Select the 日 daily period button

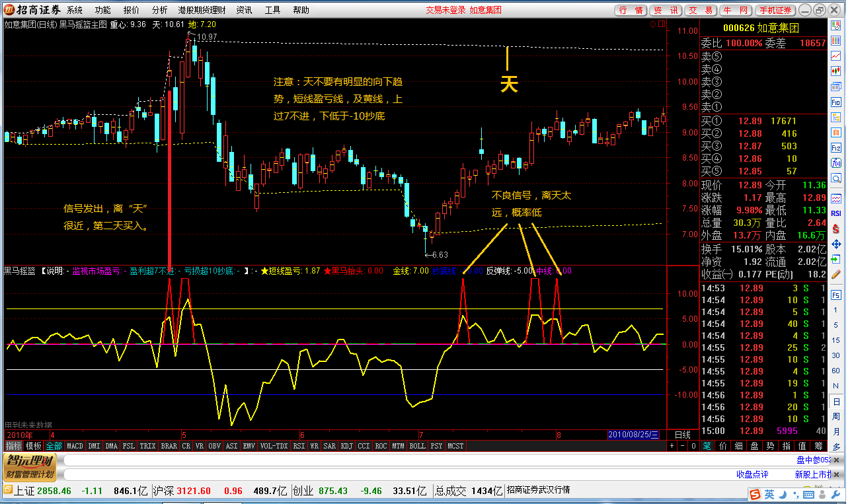[836, 402]
